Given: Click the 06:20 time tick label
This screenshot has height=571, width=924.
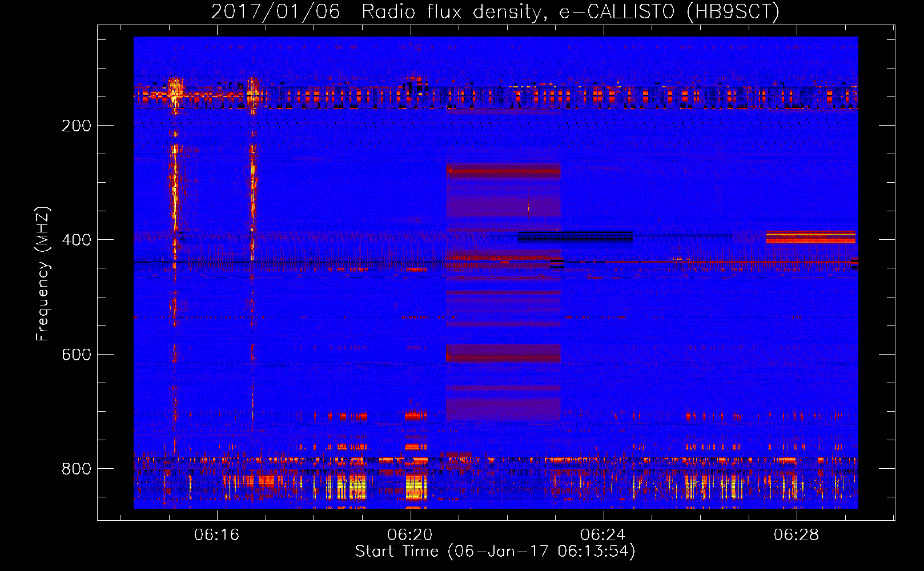Looking at the screenshot, I should [x=410, y=534].
